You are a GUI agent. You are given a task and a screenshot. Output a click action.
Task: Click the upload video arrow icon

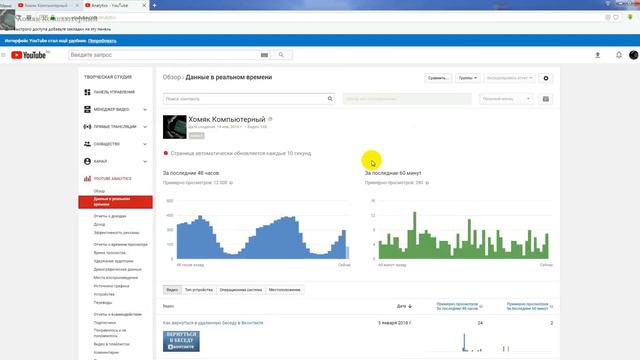tap(598, 55)
